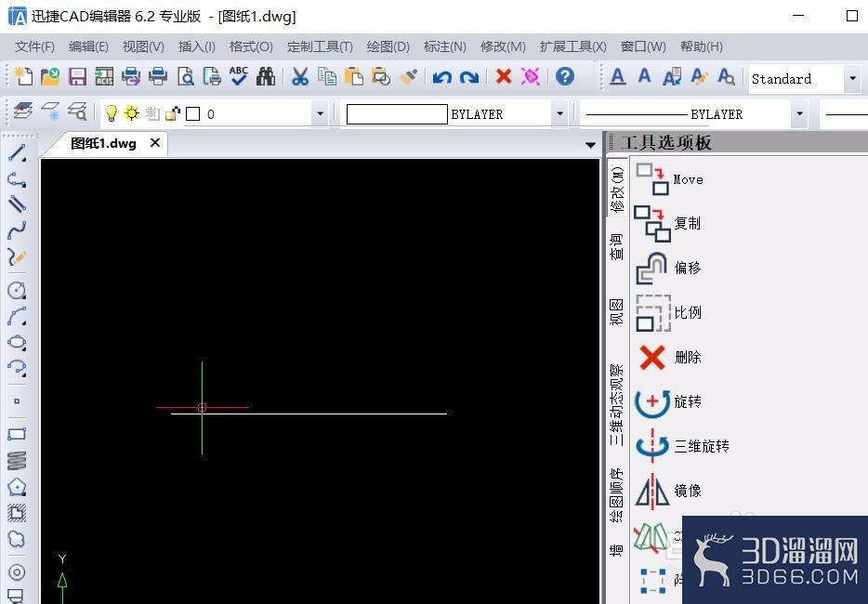This screenshot has width=868, height=604.
Task: Select the 图纸1.dwg document tab
Action: 103,143
